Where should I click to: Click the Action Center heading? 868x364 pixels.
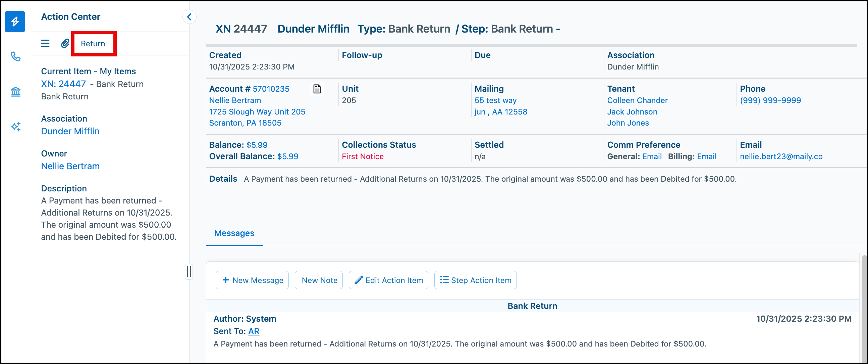(70, 17)
